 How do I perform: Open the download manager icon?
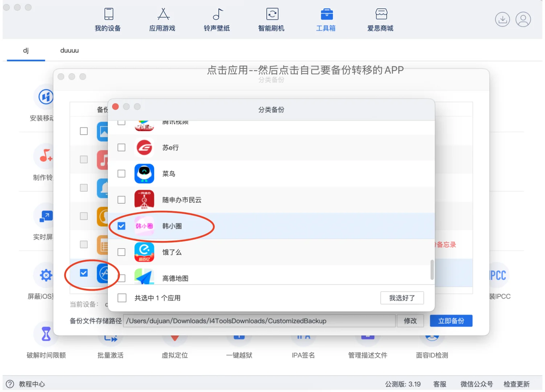502,19
